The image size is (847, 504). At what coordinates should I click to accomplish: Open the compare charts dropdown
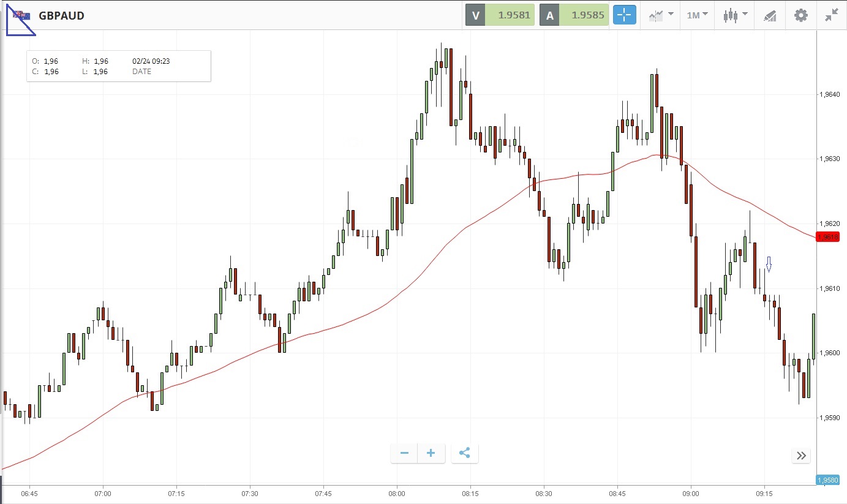click(x=661, y=15)
